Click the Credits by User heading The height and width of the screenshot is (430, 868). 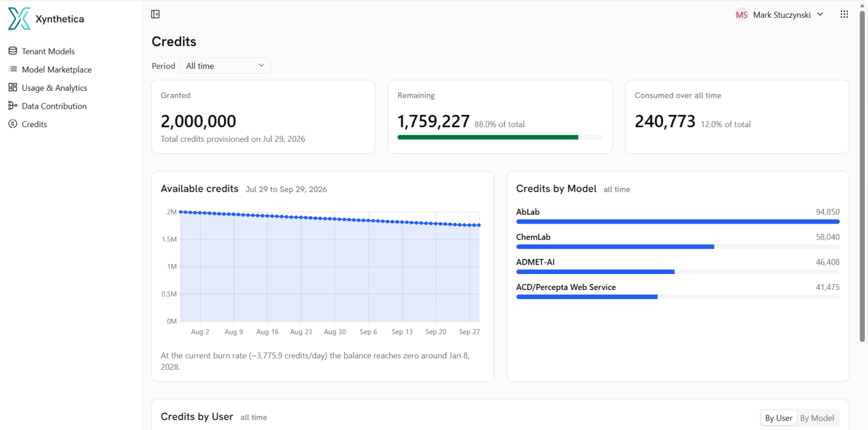coord(197,417)
